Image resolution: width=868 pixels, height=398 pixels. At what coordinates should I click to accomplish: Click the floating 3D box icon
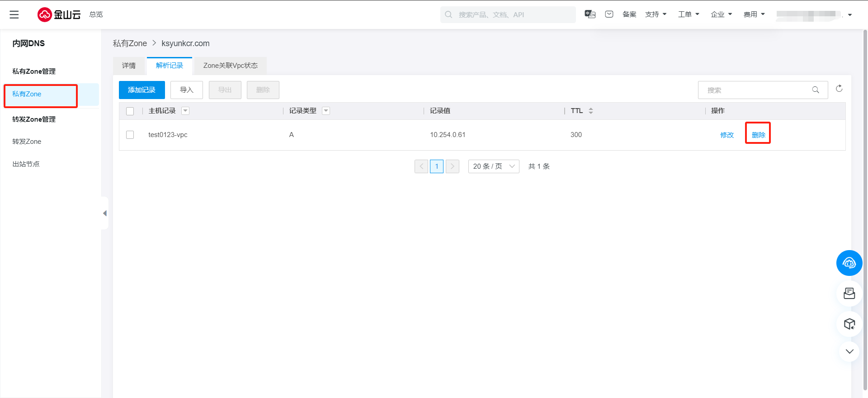849,324
